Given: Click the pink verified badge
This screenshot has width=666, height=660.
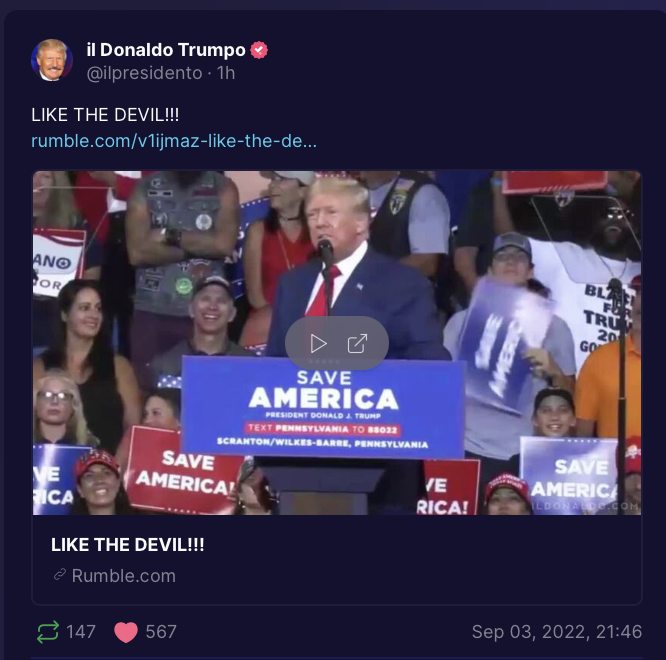Looking at the screenshot, I should [259, 50].
